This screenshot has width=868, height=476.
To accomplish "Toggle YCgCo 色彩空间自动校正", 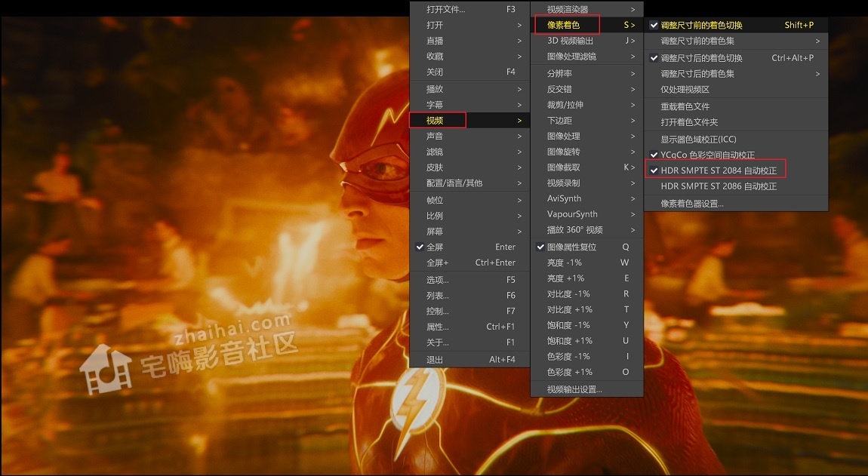I will 736,155.
